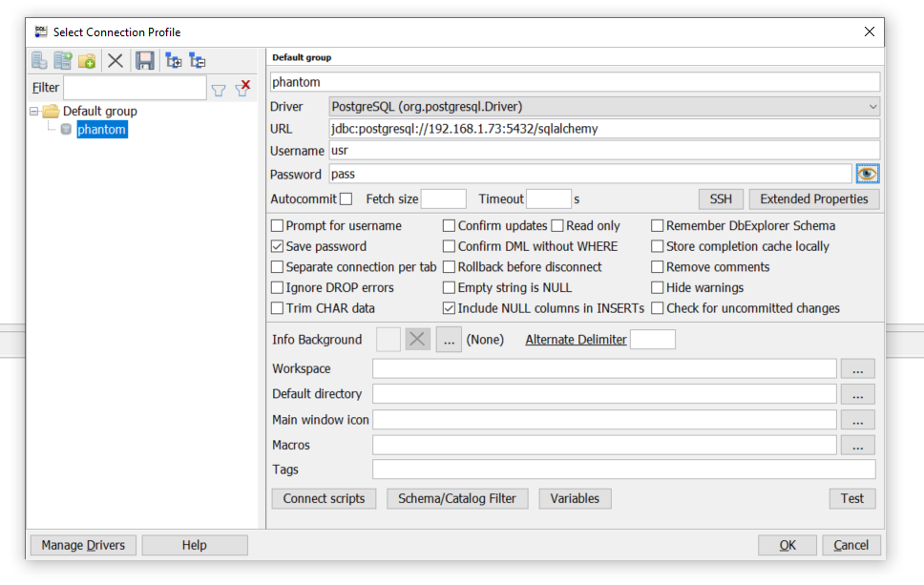Click the collapse all groups icon
The width and height of the screenshot is (924, 585).
pos(198,61)
